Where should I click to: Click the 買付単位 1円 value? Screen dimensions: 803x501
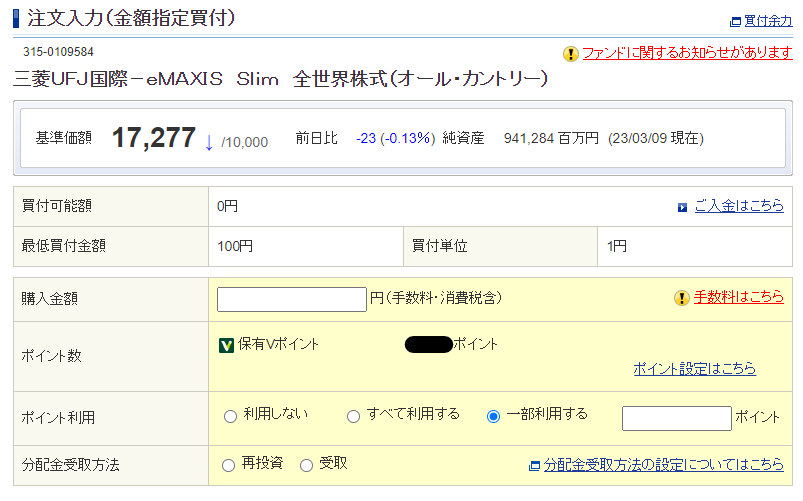click(x=617, y=246)
